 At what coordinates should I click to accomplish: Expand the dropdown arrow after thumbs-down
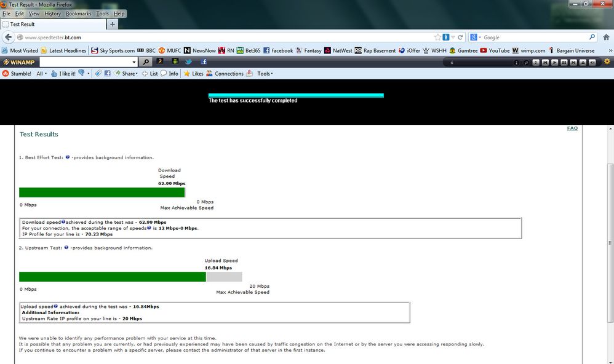[89, 73]
